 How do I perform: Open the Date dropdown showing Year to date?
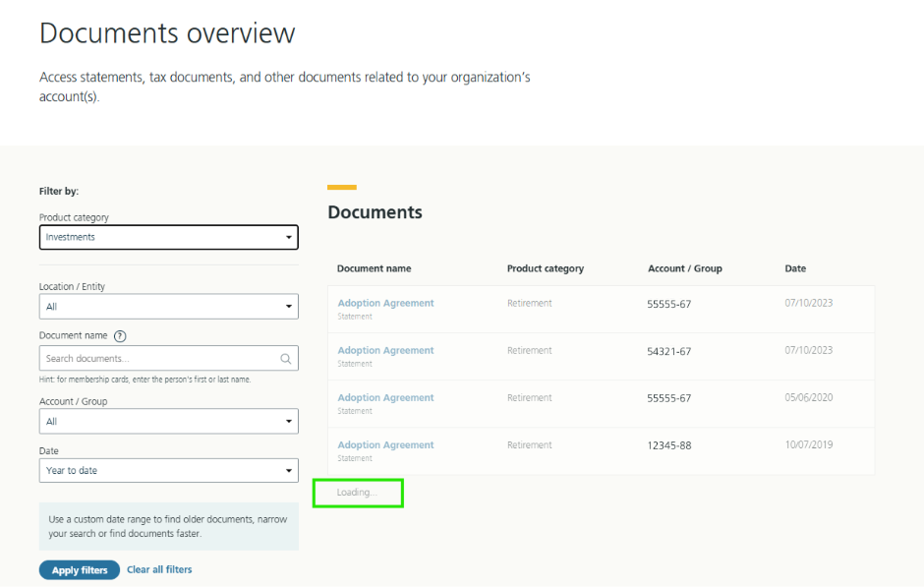[168, 470]
